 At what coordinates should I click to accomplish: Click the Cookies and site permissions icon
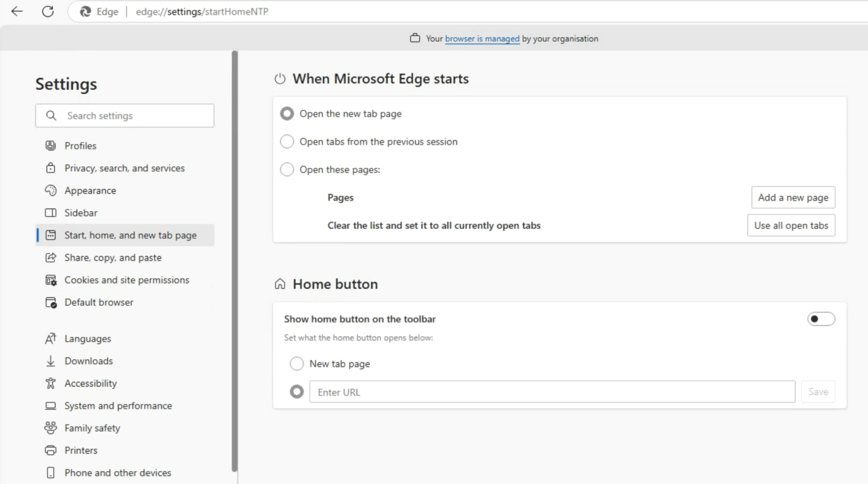(51, 280)
